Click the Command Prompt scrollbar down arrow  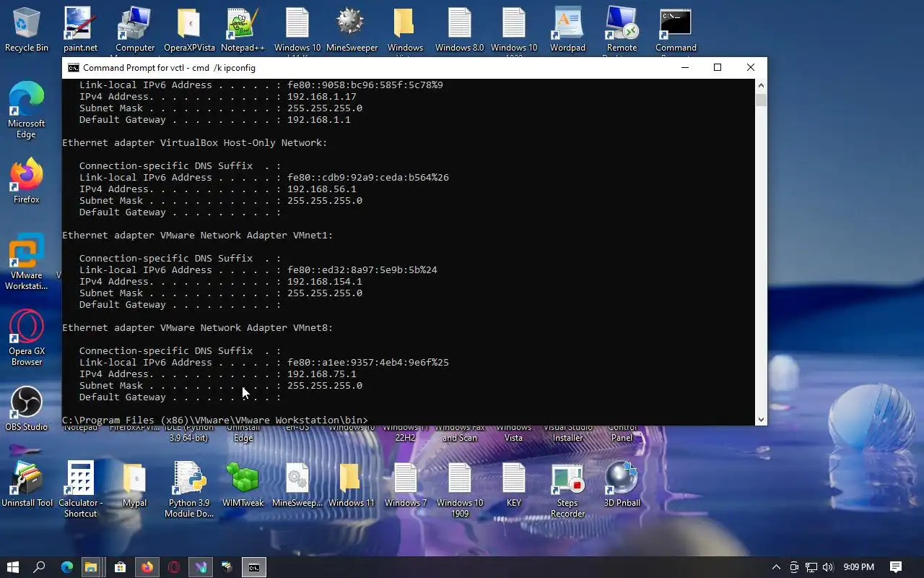(761, 419)
